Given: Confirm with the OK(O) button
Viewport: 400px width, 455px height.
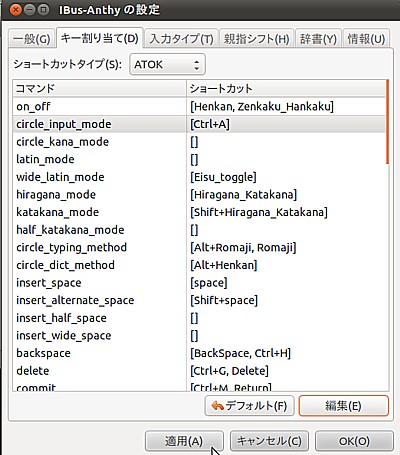Looking at the screenshot, I should [354, 441].
